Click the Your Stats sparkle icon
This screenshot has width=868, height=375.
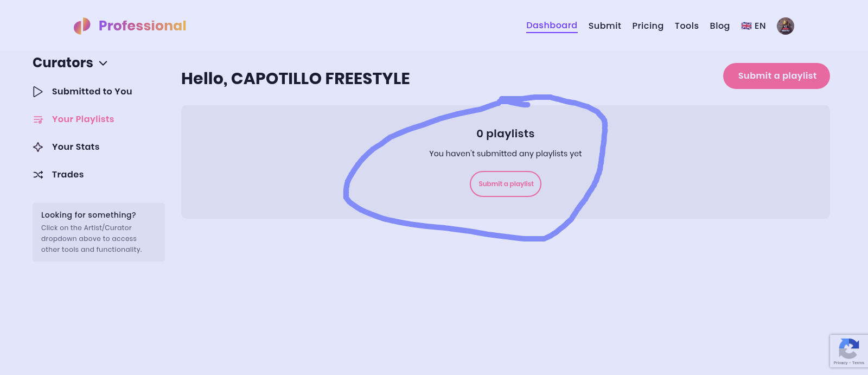click(38, 147)
